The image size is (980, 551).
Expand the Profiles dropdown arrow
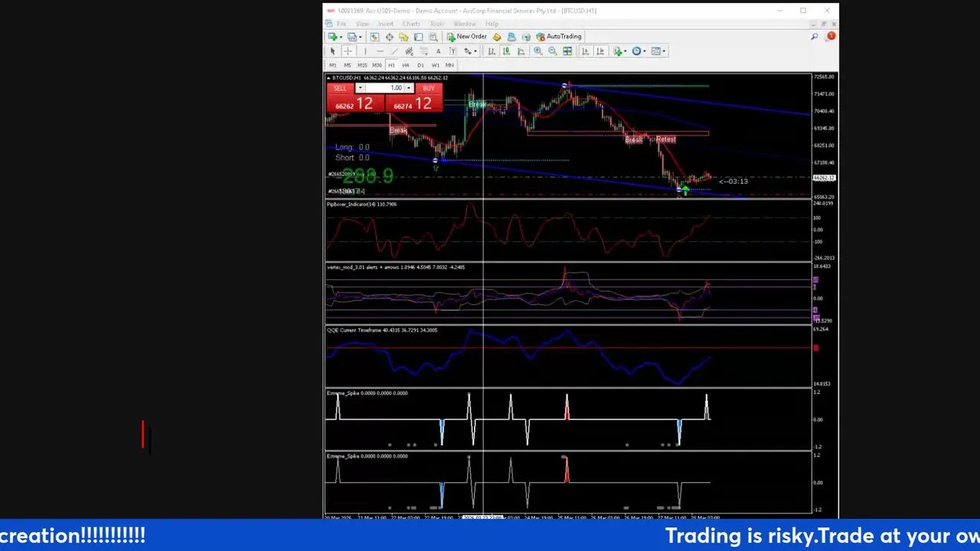360,37
